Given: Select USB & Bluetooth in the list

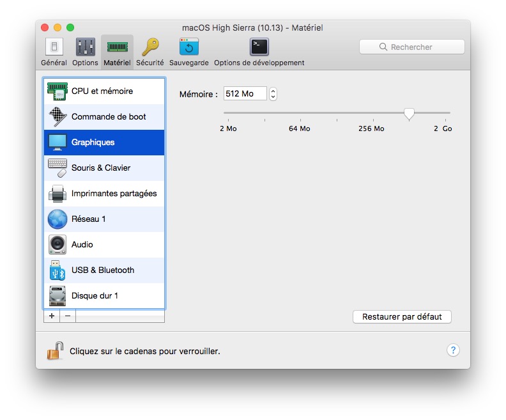Looking at the screenshot, I should (x=104, y=270).
